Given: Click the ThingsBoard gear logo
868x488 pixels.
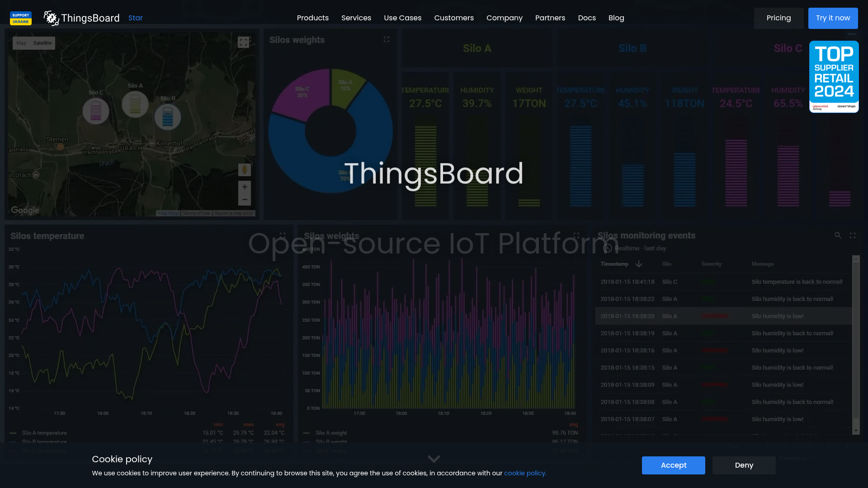Looking at the screenshot, I should pos(51,18).
